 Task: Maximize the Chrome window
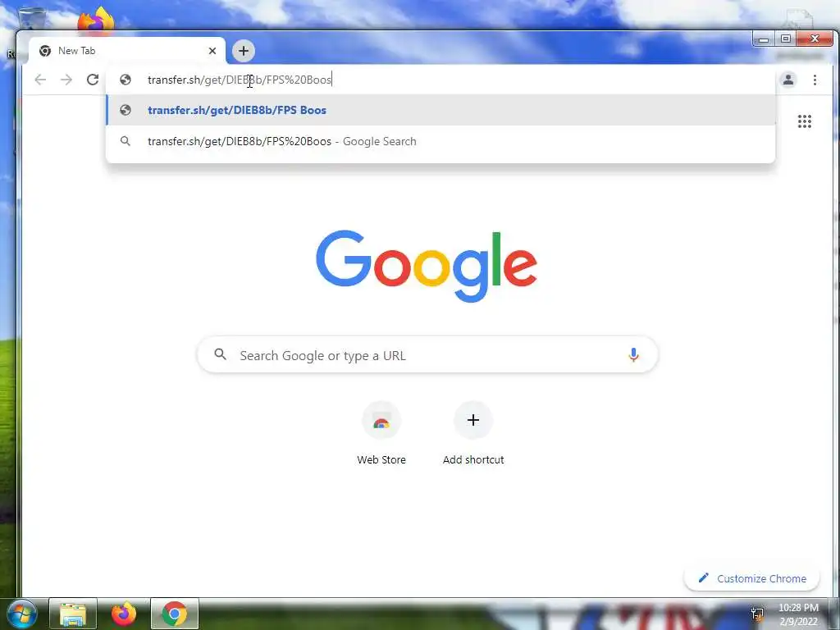point(785,39)
